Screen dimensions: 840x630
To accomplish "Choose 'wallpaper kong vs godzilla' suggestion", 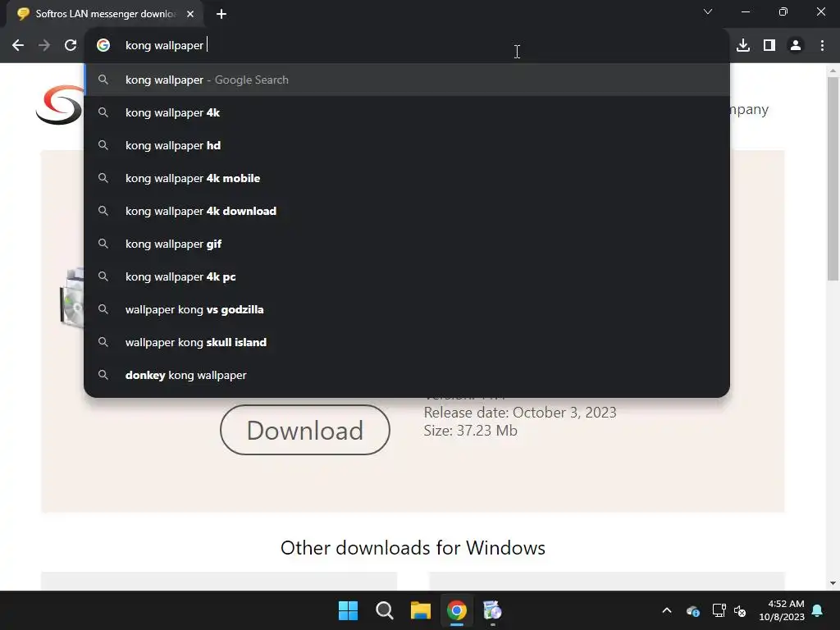I will 407,309.
